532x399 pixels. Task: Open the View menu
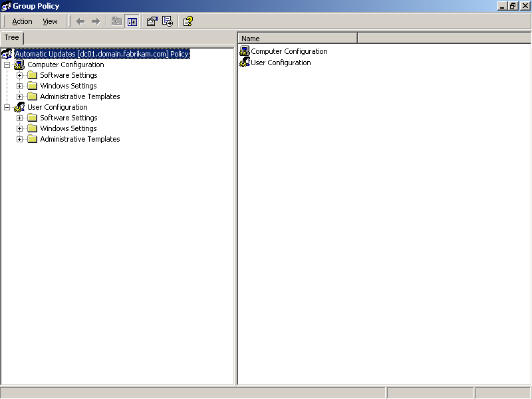pyautogui.click(x=50, y=21)
